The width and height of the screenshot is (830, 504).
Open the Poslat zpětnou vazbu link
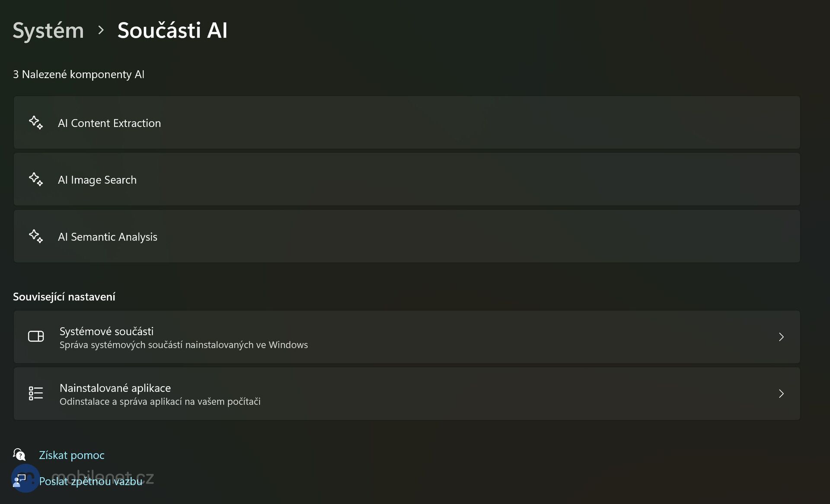click(x=90, y=481)
